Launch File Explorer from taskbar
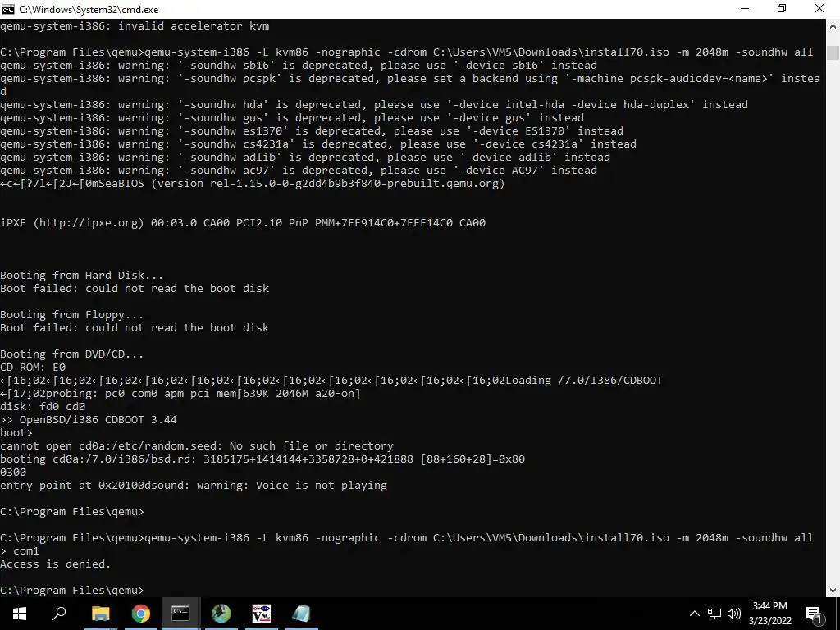 click(100, 614)
